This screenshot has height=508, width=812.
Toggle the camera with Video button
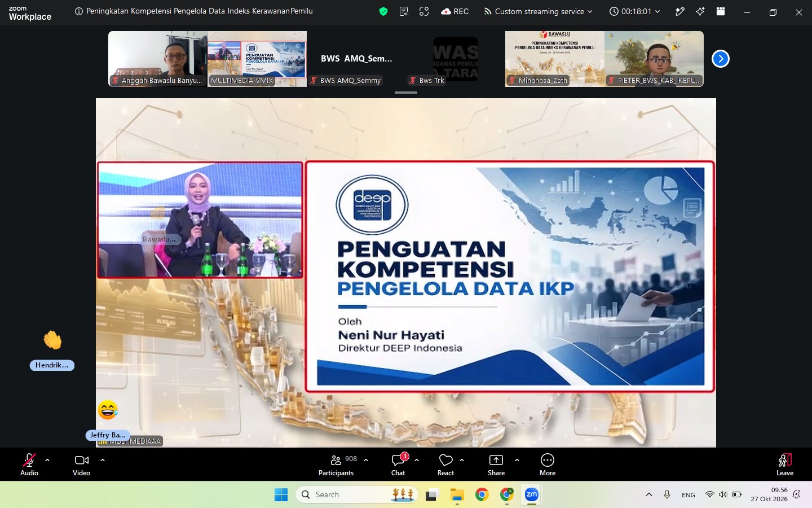click(x=81, y=465)
